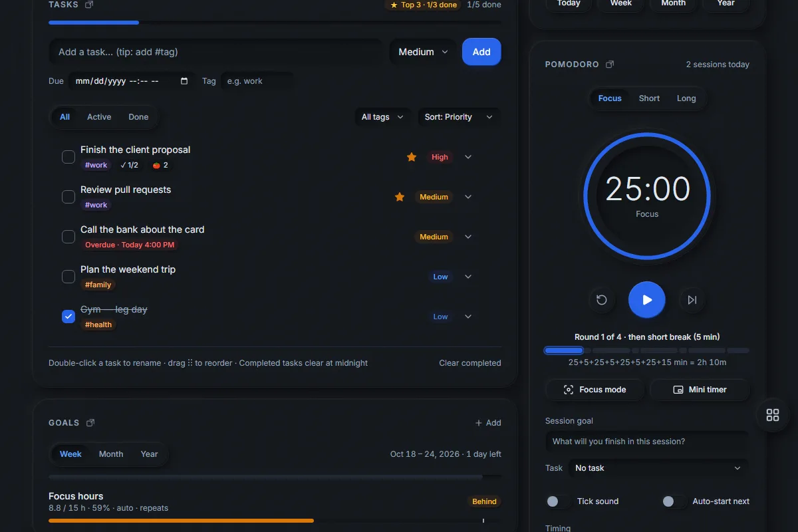The image size is (798, 532).
Task: Click the Top 3 · 1/3 done badge
Action: 423,5
